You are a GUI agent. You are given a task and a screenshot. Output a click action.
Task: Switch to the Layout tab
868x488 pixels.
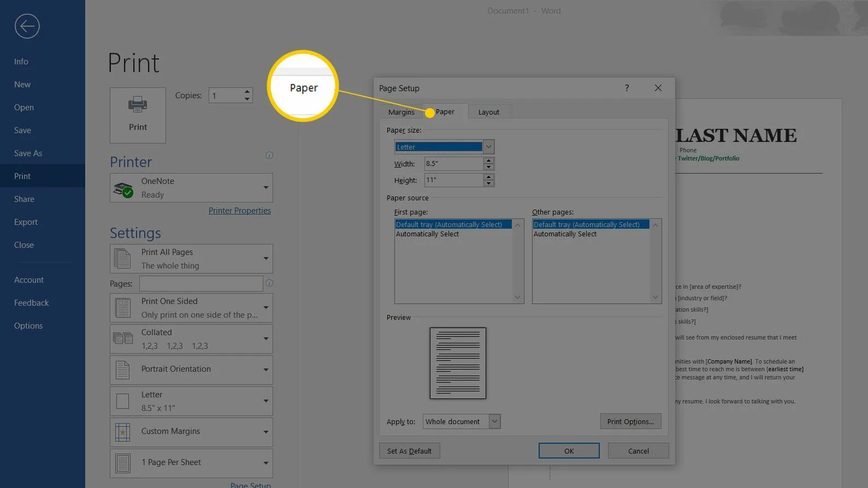489,112
